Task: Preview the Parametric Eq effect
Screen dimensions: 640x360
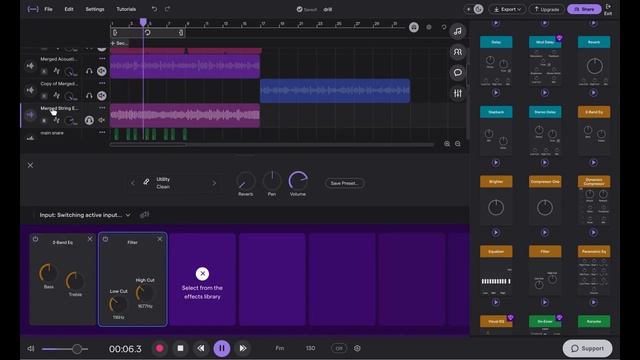Action: [593, 302]
